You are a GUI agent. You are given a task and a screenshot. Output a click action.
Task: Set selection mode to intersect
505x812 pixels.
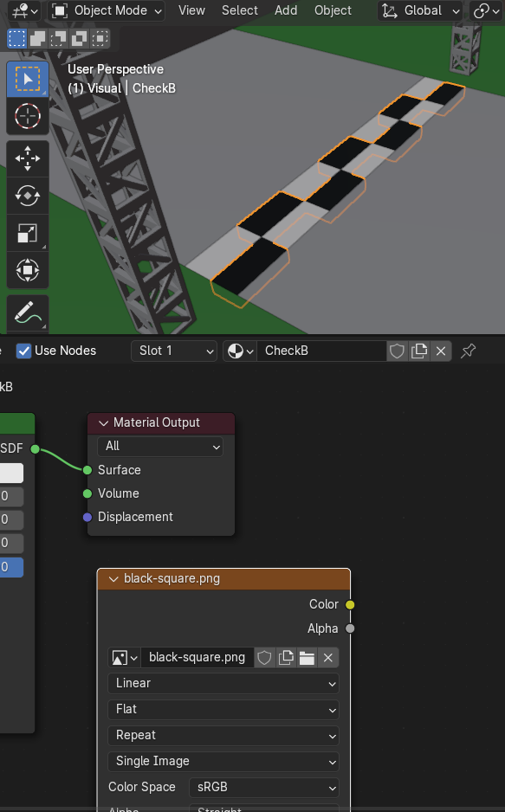pos(100,39)
